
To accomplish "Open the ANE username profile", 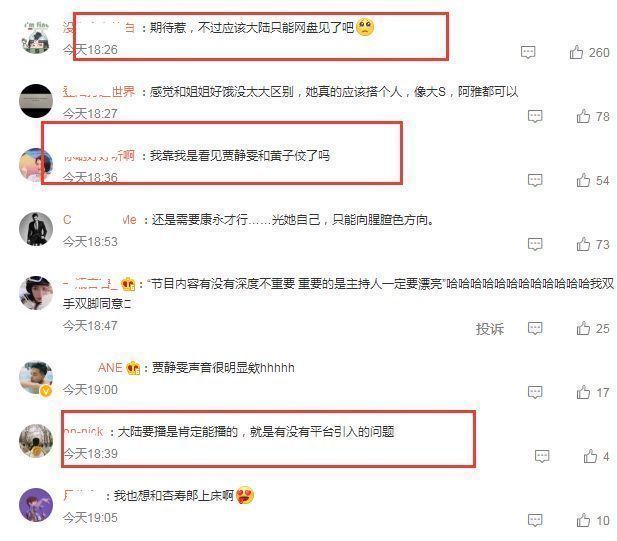I will 110,368.
